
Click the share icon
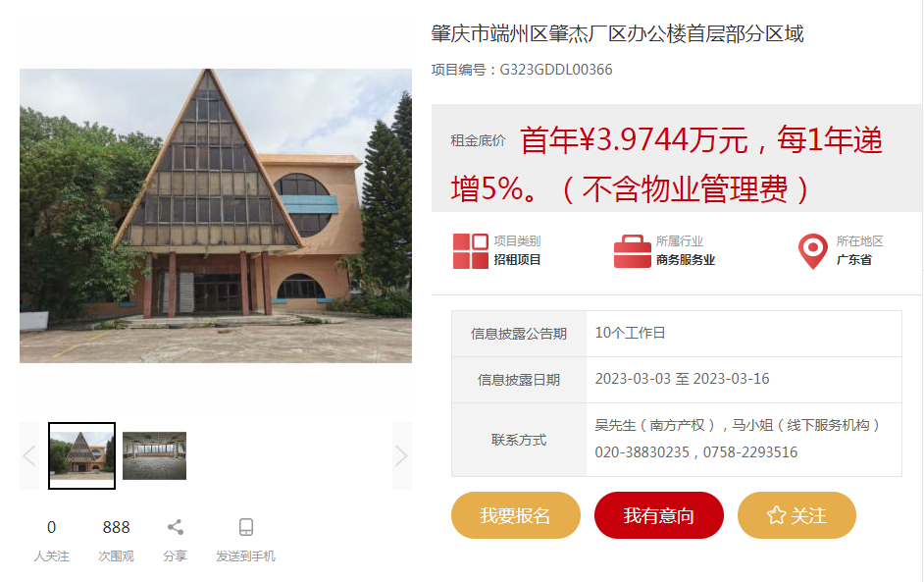(x=175, y=527)
